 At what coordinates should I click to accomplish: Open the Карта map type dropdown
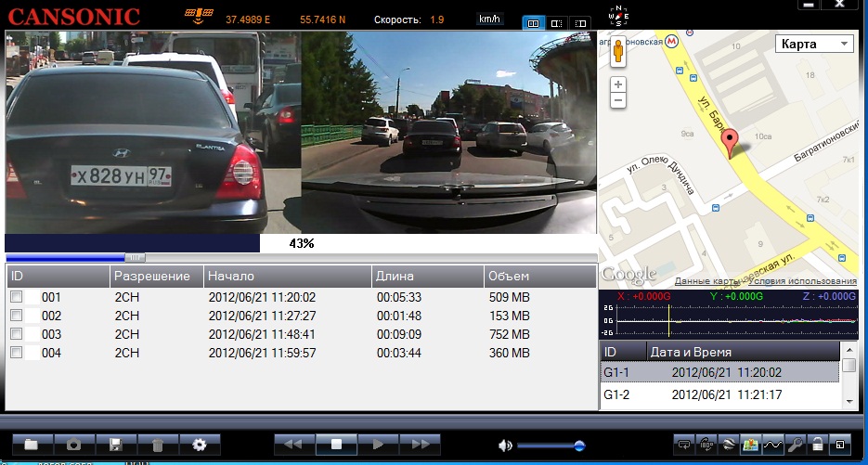[814, 45]
